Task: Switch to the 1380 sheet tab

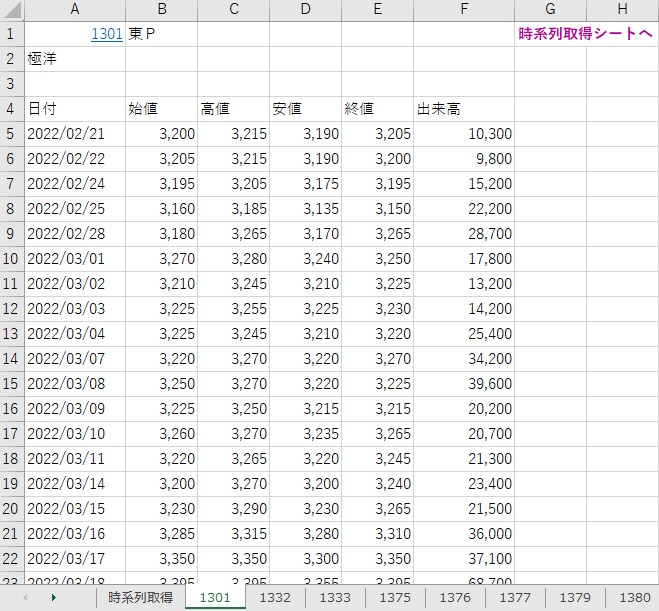Action: point(635,597)
